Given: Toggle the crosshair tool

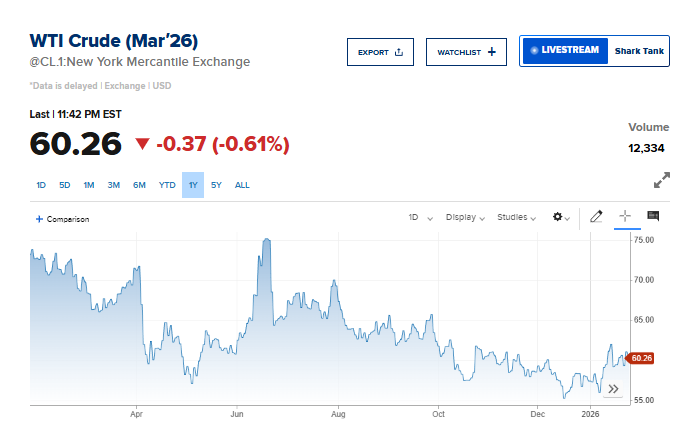Looking at the screenshot, I should [625, 216].
